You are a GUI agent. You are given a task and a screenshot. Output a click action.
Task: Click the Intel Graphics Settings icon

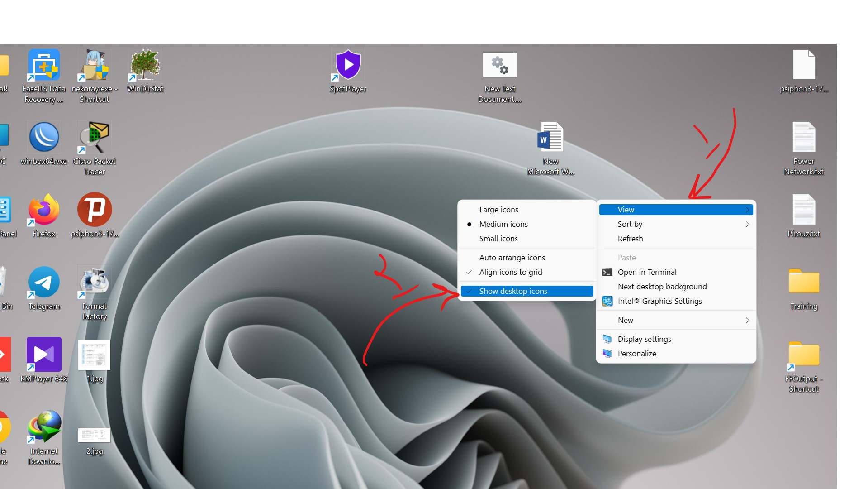(607, 301)
